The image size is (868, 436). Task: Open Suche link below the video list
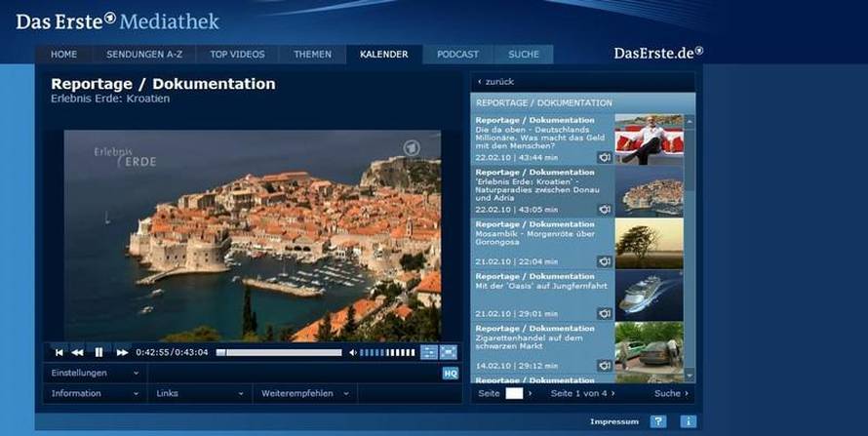[x=672, y=393]
